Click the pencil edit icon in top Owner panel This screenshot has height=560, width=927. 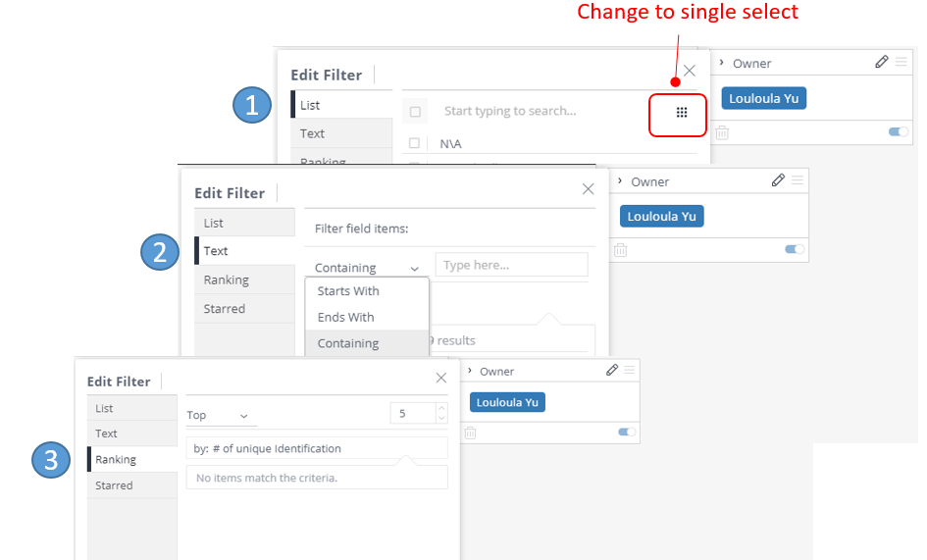point(882,62)
